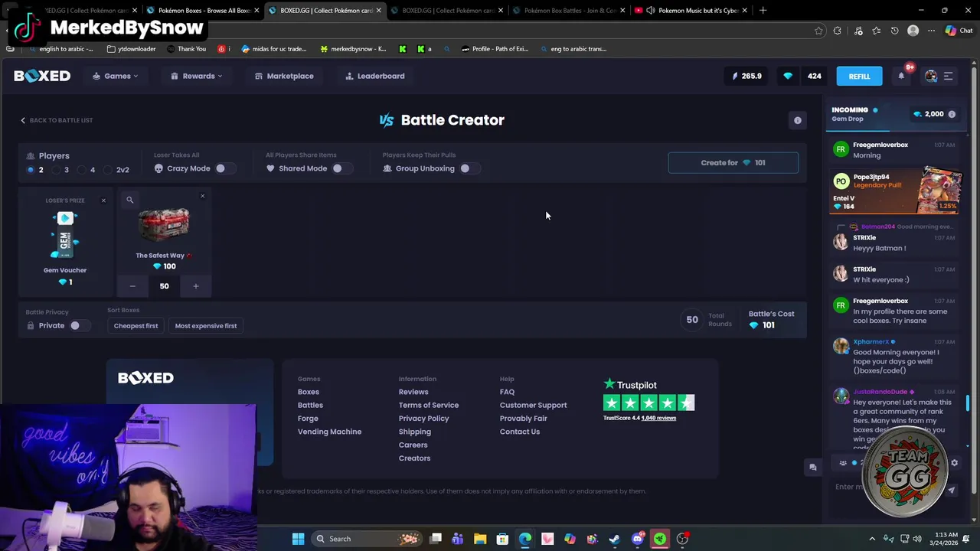Toggle Shared Mode
Viewport: 980px width, 551px height.
coord(341,168)
